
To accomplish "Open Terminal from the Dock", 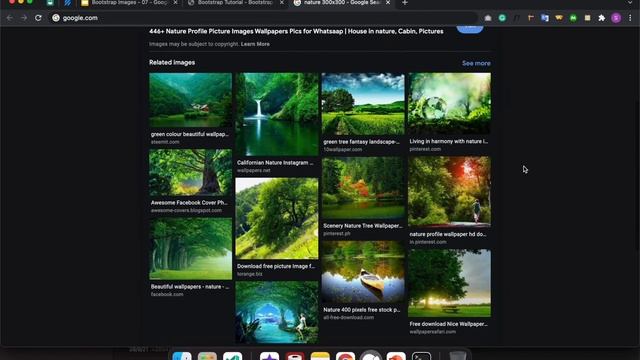I will coord(421,356).
